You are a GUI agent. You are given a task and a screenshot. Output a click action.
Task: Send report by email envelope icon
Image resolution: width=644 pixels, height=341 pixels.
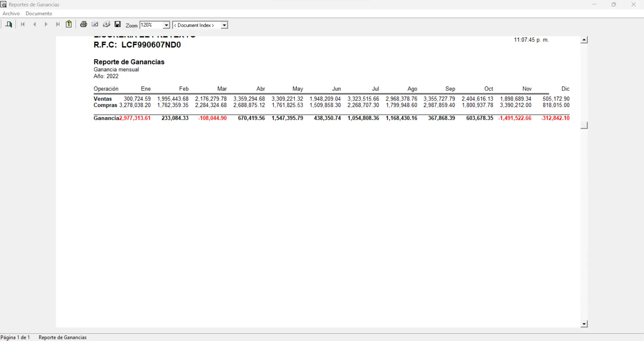pyautogui.click(x=95, y=24)
